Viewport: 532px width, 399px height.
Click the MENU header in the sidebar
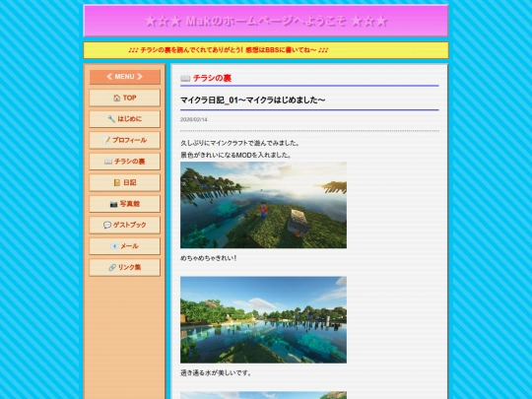(x=124, y=77)
